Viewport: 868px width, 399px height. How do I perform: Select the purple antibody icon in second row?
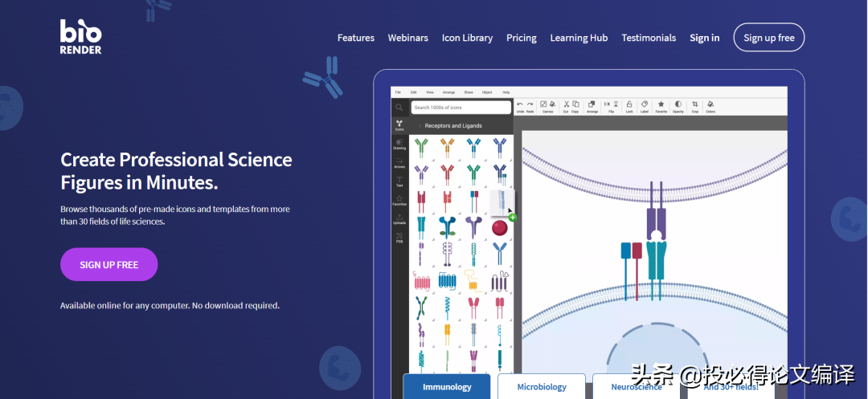coord(422,174)
